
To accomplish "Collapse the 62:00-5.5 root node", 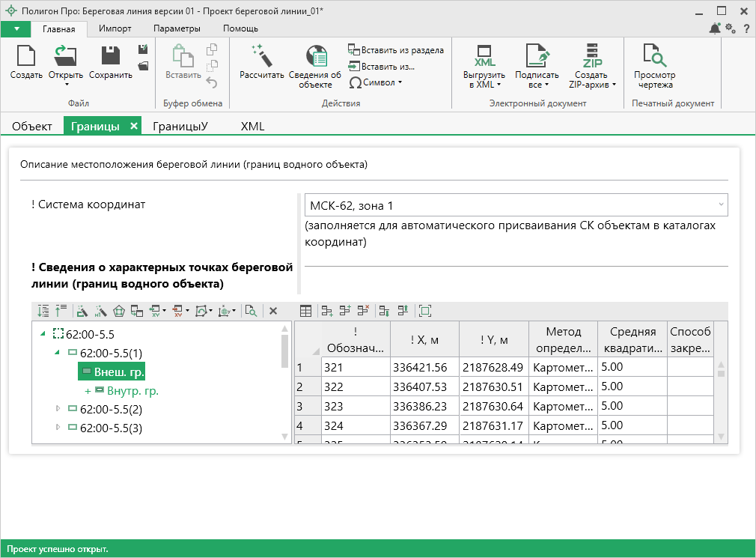I will [x=44, y=334].
